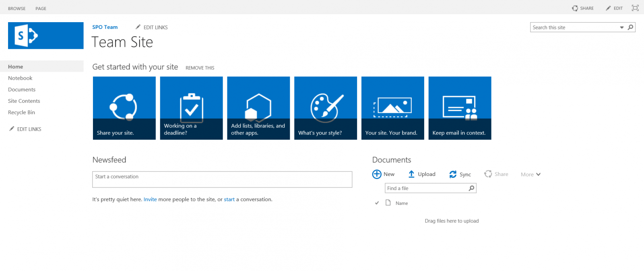Click the search magnifier icon for site search
644x271 pixels.
click(630, 27)
